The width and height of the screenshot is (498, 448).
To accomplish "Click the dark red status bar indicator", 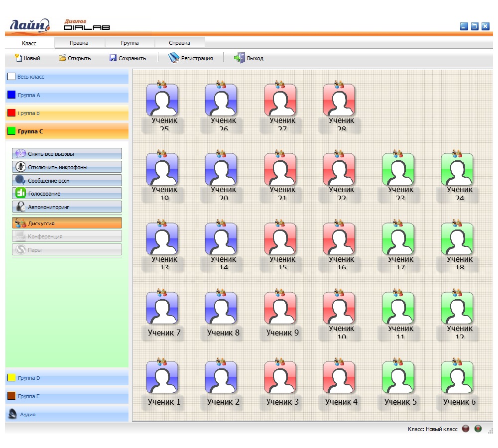I will 466,429.
